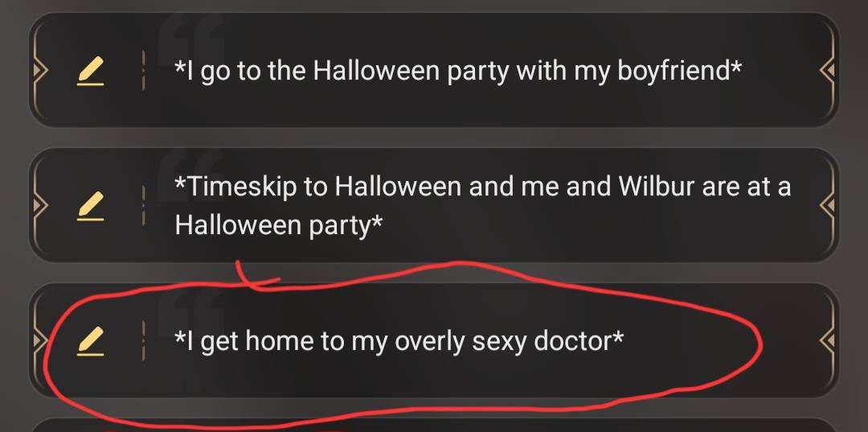Viewport: 868px width, 432px height.
Task: Open the partially visible card at the bottom
Action: click(433, 426)
